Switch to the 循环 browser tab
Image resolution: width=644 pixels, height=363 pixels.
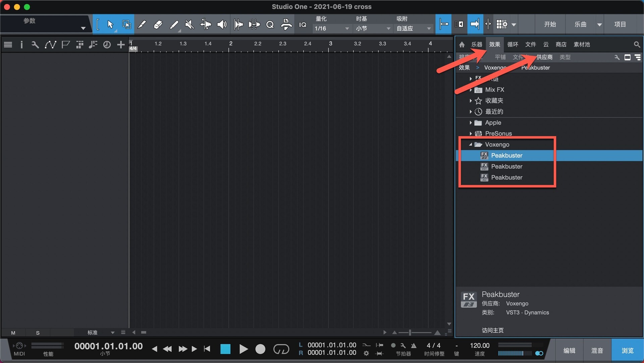(513, 44)
